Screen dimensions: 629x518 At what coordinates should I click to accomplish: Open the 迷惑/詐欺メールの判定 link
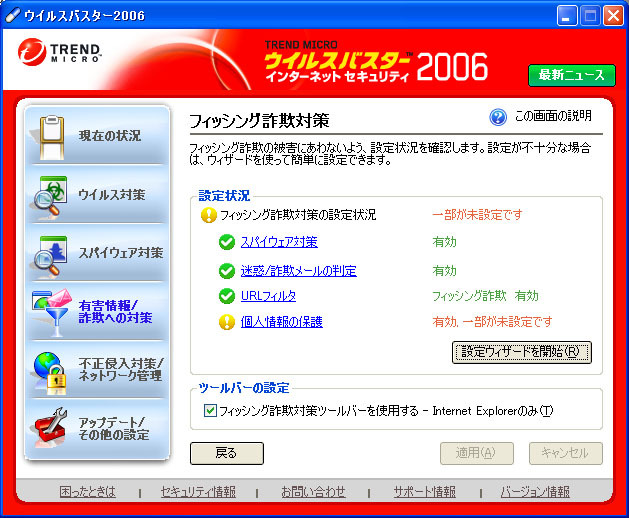(298, 271)
